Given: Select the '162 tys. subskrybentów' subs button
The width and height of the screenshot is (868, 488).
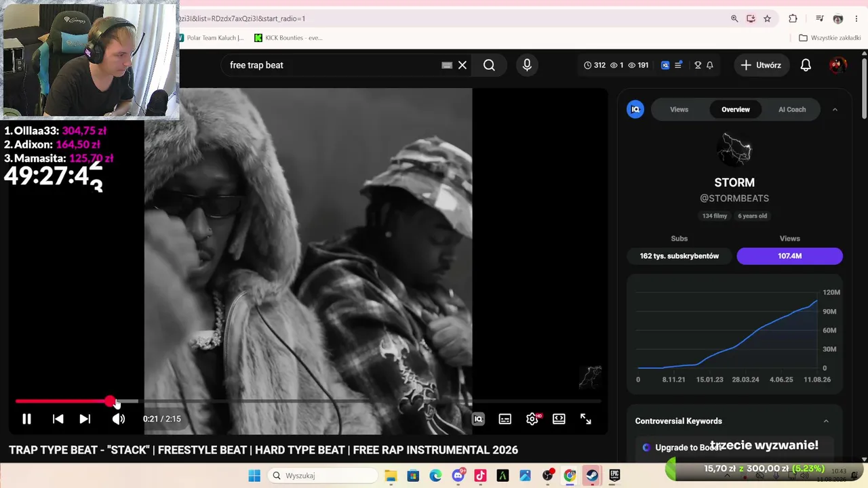Looking at the screenshot, I should coord(679,256).
